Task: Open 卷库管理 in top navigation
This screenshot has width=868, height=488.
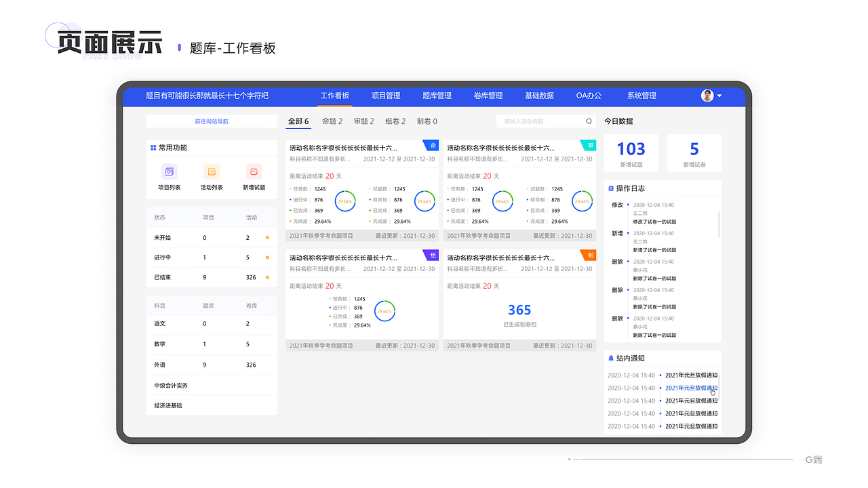Action: point(488,96)
